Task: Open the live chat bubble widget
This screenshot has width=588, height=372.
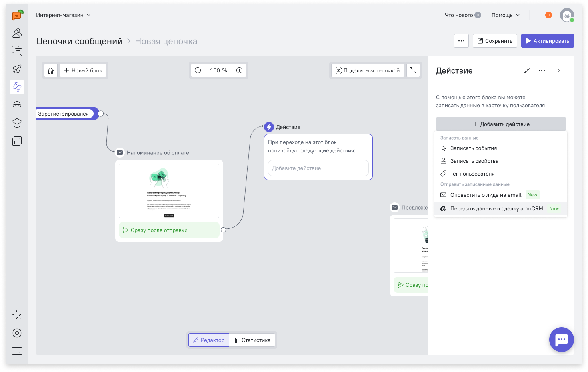Action: click(x=561, y=340)
